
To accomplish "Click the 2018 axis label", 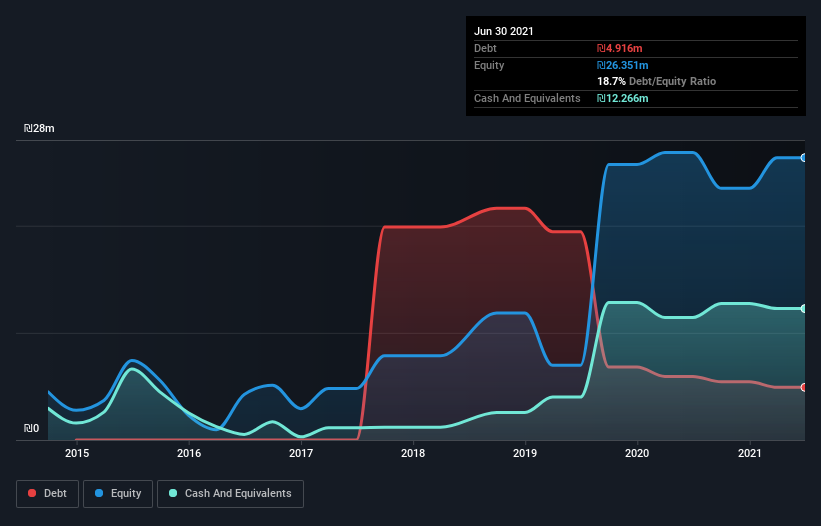I will coord(413,453).
